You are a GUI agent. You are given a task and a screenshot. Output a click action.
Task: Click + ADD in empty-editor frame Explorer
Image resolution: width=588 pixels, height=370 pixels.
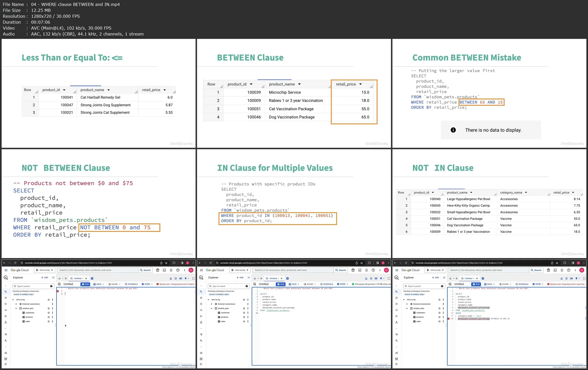pyautogui.click(x=44, y=277)
